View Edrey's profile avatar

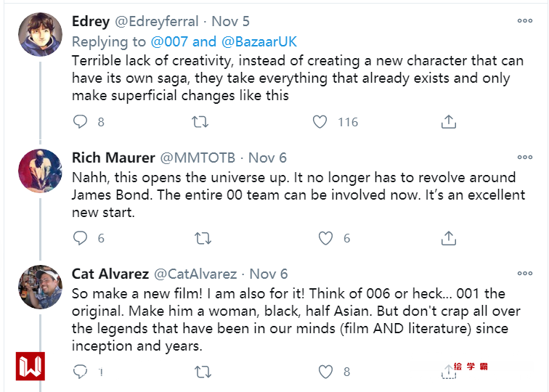40,35
